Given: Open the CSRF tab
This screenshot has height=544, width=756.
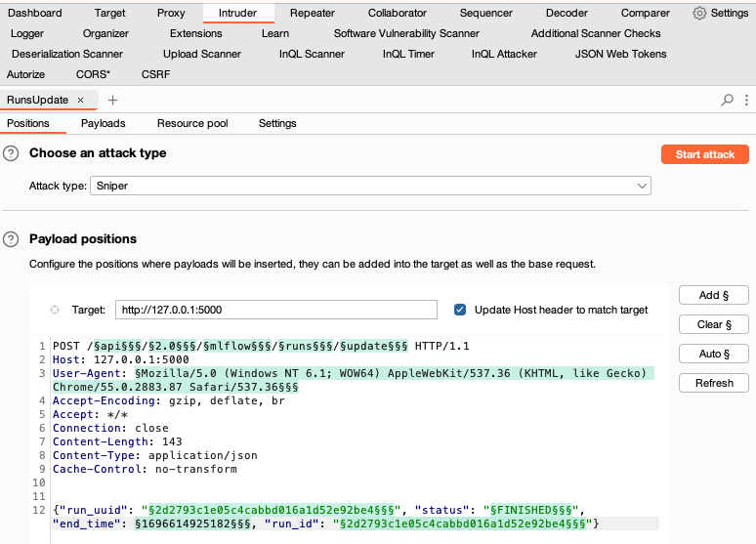Looking at the screenshot, I should pos(155,75).
